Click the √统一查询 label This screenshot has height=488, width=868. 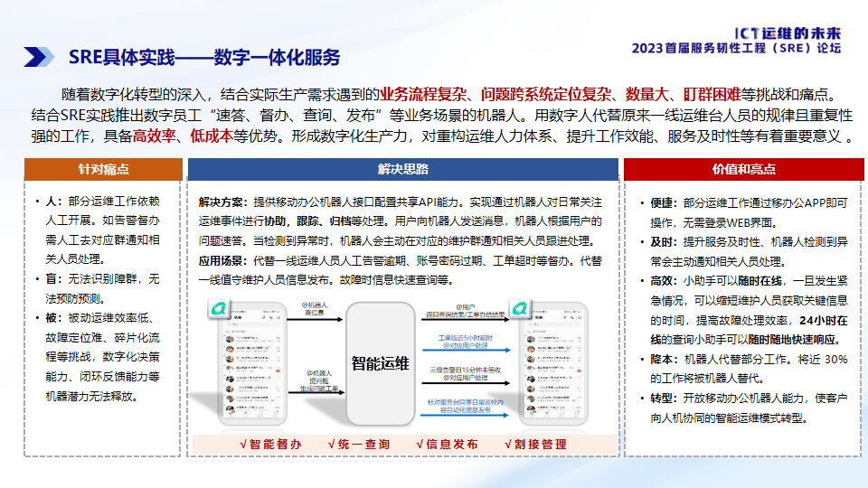359,445
